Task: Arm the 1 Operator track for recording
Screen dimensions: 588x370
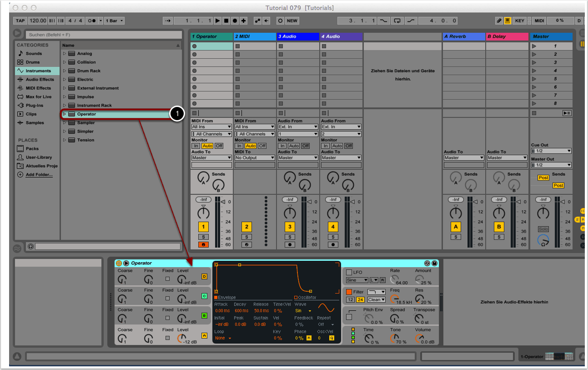Action: (x=203, y=245)
